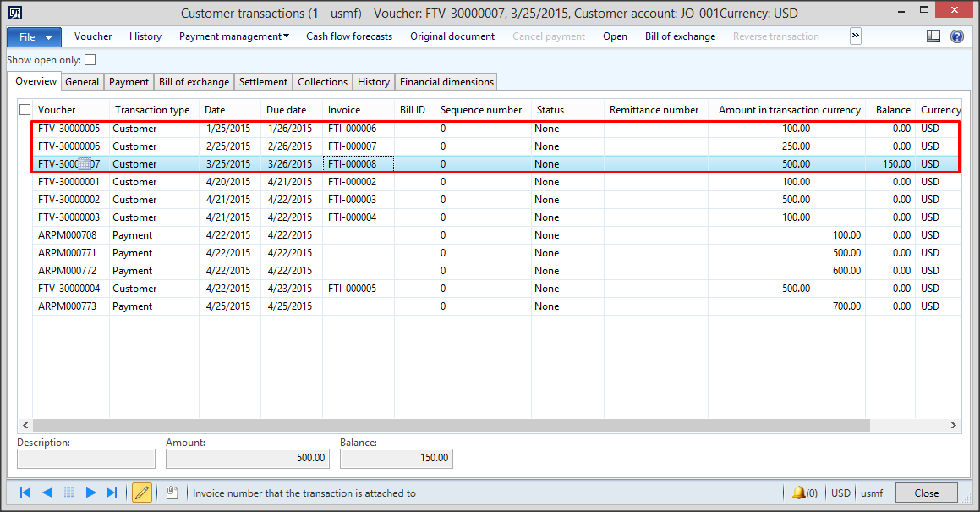Jump to the first record arrow icon
The image size is (980, 512).
point(25,492)
